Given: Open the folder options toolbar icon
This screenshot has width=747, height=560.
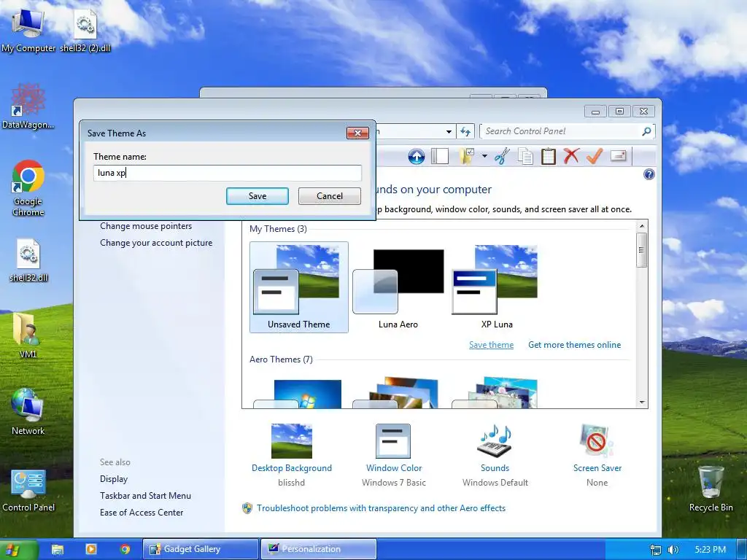Looking at the screenshot, I should tap(467, 156).
